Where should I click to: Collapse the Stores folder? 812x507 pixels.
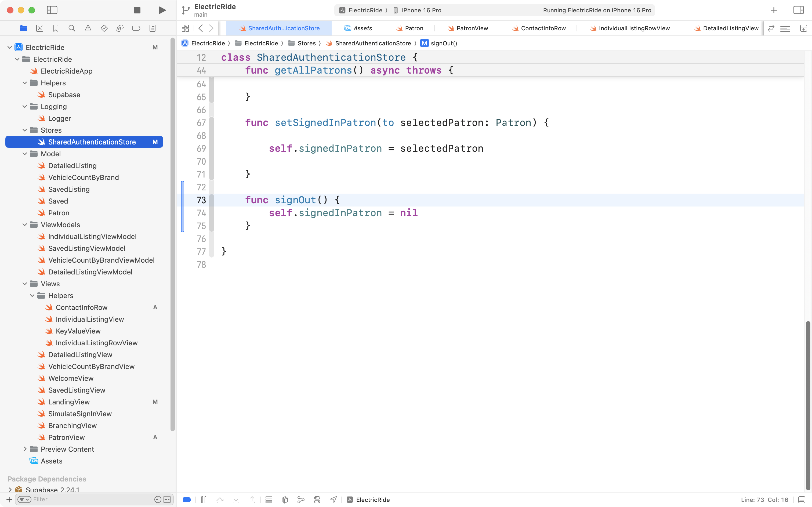click(x=25, y=130)
